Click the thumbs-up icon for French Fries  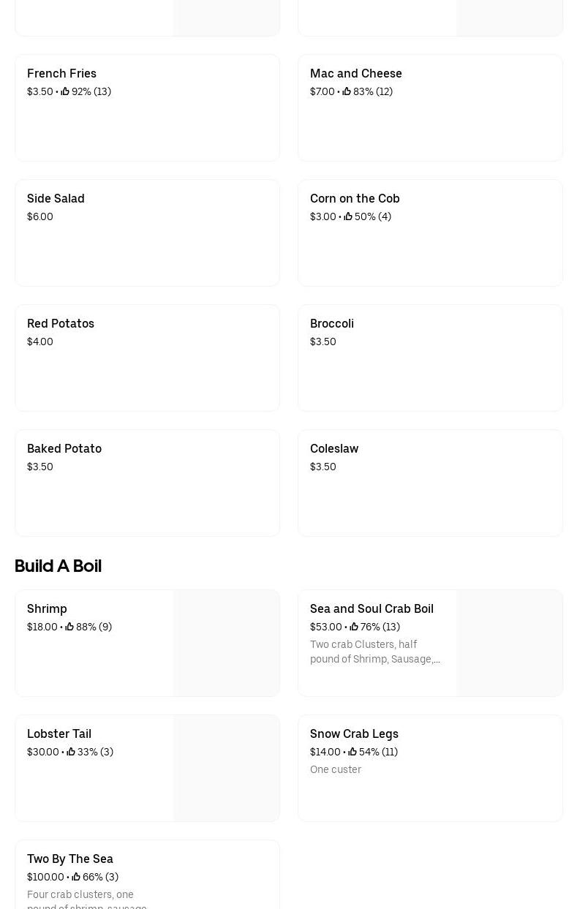pos(65,91)
